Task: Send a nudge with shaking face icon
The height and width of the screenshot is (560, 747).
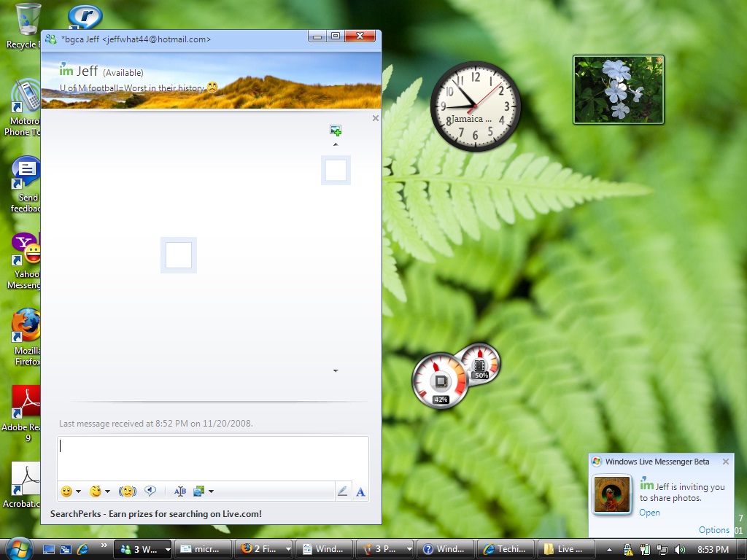Action: pyautogui.click(x=127, y=491)
